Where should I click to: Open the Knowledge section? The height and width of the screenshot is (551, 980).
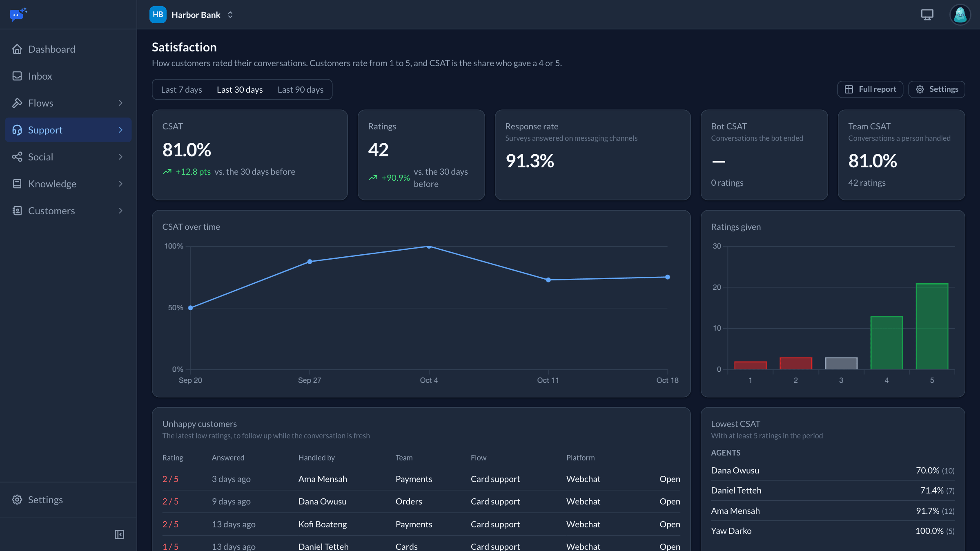tap(68, 184)
